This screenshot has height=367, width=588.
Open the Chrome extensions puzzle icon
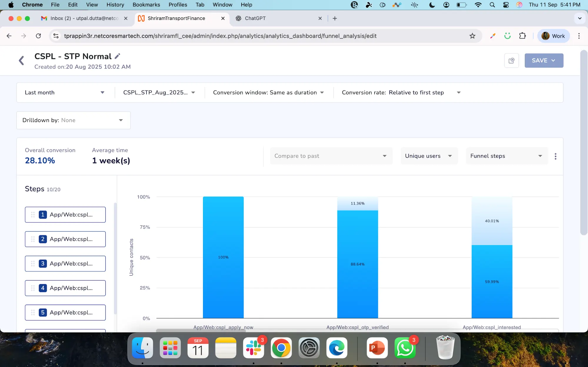(x=522, y=36)
